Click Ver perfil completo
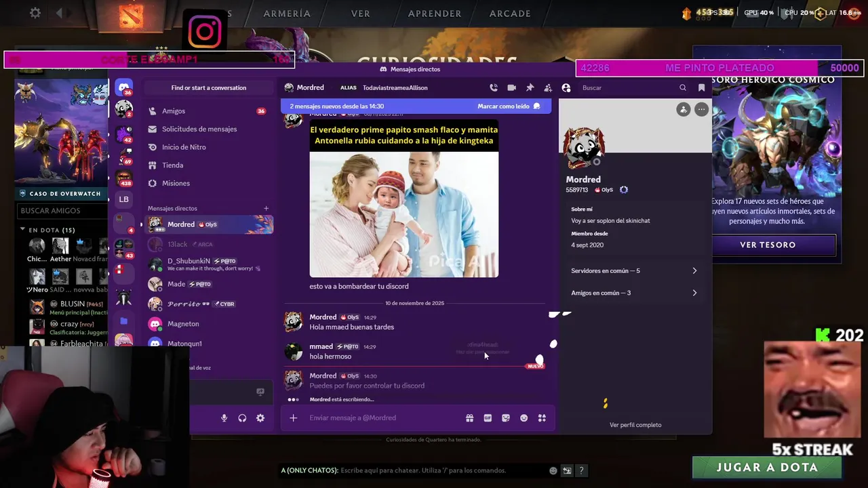868x488 pixels. pos(635,425)
